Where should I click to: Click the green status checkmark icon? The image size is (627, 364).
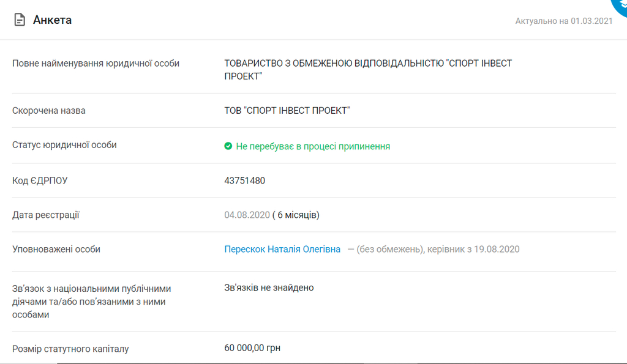coord(228,146)
